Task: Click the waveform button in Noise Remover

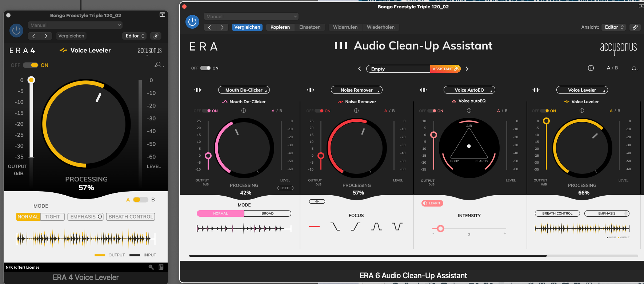Action: coord(317,201)
